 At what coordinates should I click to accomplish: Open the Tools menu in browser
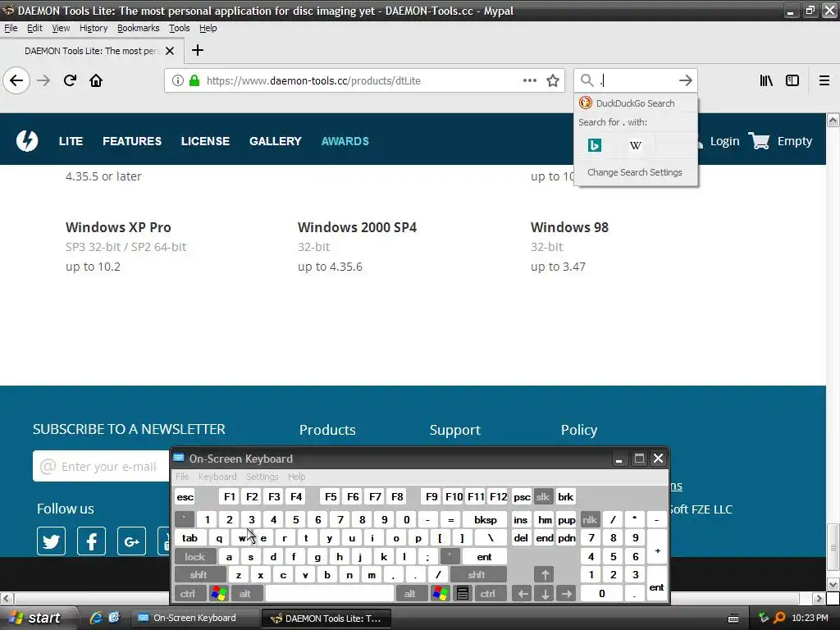coord(180,28)
